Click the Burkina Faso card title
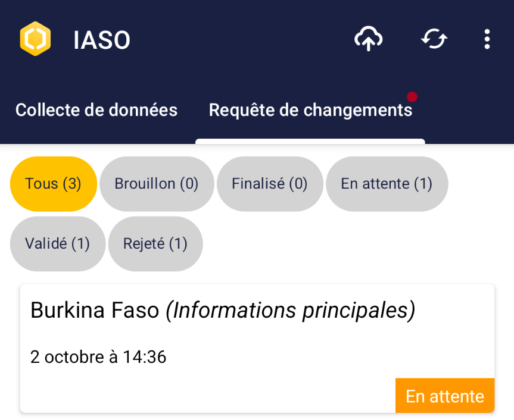 coord(95,311)
